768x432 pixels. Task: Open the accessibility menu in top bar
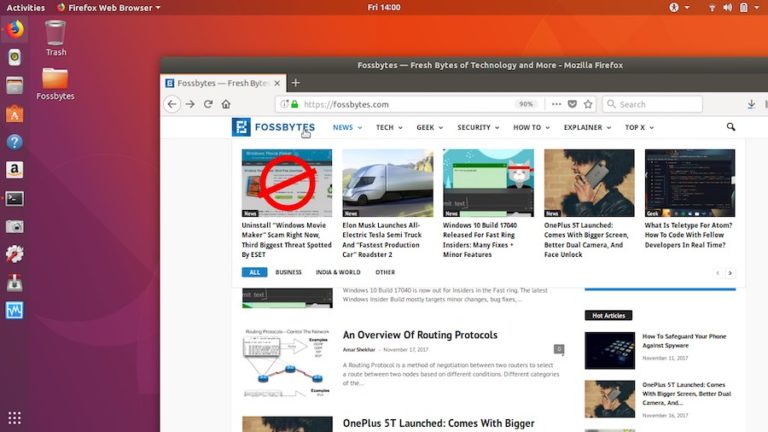pos(679,7)
